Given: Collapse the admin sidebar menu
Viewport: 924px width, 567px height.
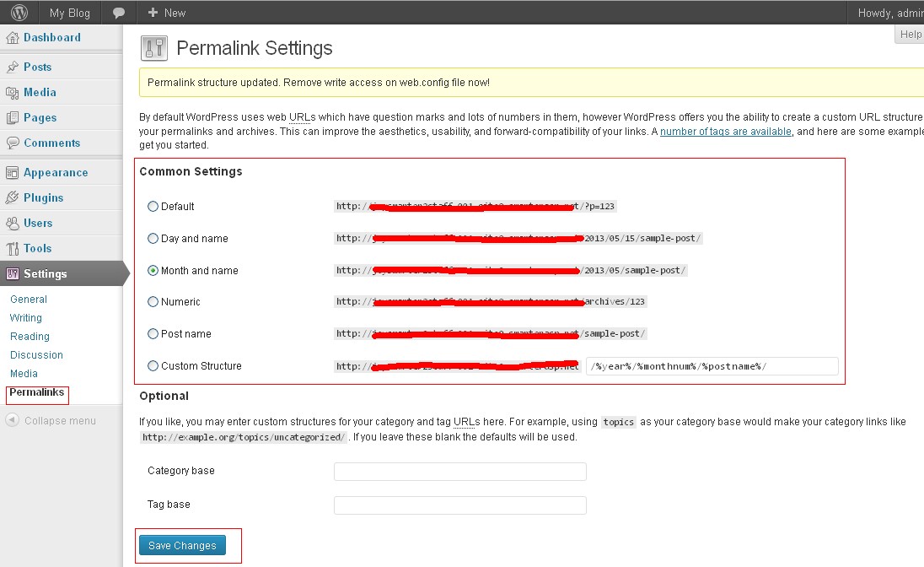Looking at the screenshot, I should pyautogui.click(x=51, y=421).
